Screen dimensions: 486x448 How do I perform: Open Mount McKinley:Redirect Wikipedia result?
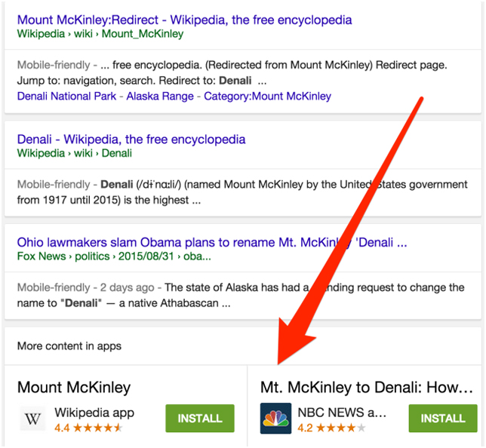[x=184, y=20]
